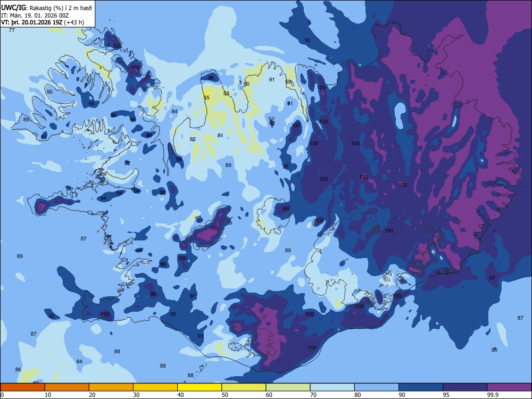Click the legend tick label '50'
532x399 pixels.
[x=225, y=395]
